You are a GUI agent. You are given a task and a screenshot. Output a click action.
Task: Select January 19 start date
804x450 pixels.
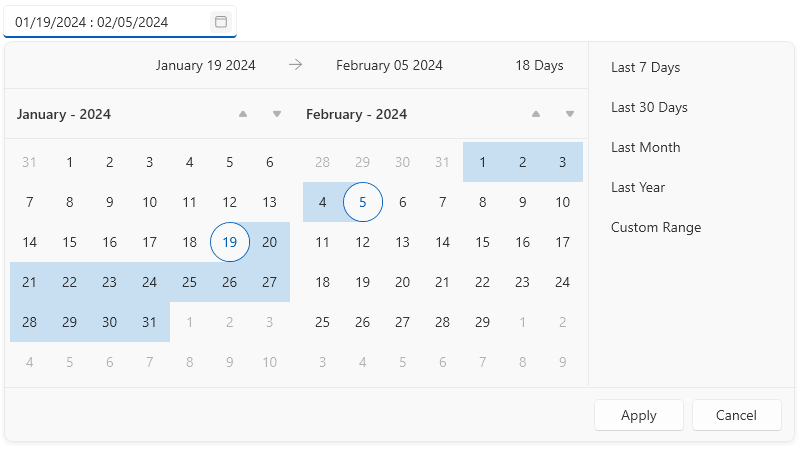pos(230,242)
